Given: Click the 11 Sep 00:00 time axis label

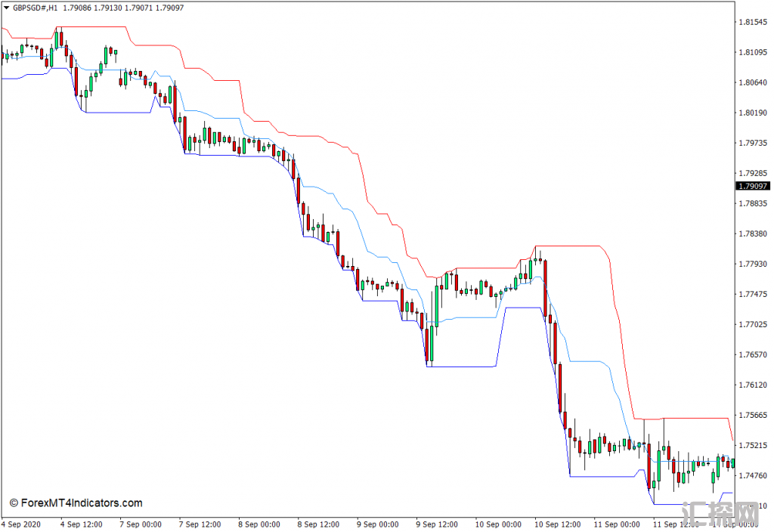Looking at the screenshot, I should click(617, 524).
